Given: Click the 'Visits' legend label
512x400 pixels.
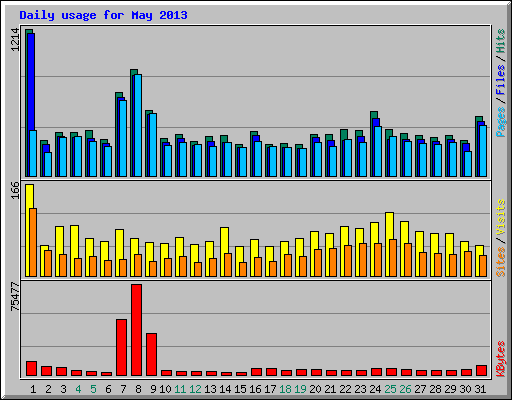Looking at the screenshot, I should (501, 217).
